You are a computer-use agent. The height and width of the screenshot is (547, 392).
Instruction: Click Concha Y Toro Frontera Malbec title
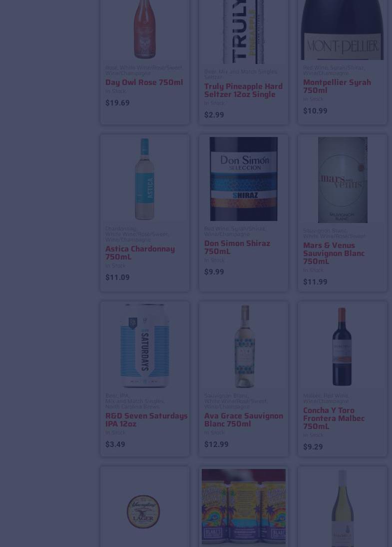334,418
